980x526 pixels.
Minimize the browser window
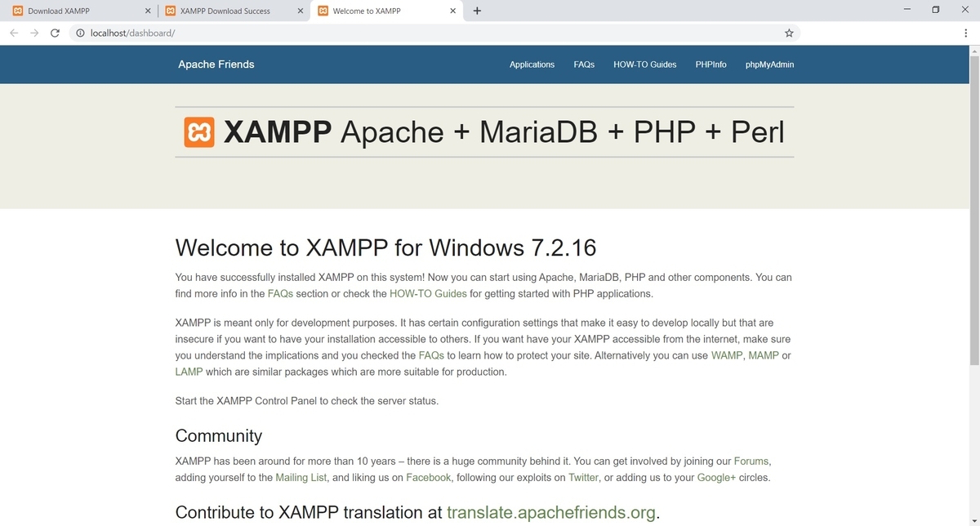907,10
